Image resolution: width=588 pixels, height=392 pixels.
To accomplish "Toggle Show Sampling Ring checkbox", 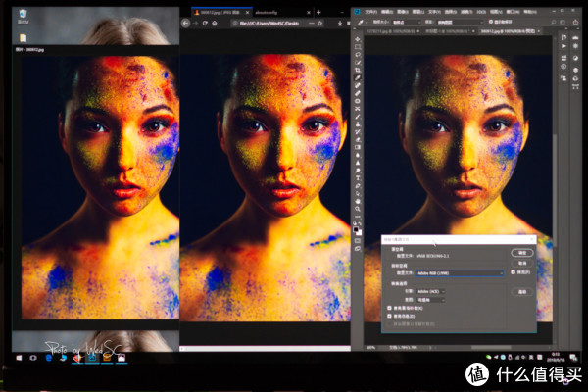I will pos(491,22).
